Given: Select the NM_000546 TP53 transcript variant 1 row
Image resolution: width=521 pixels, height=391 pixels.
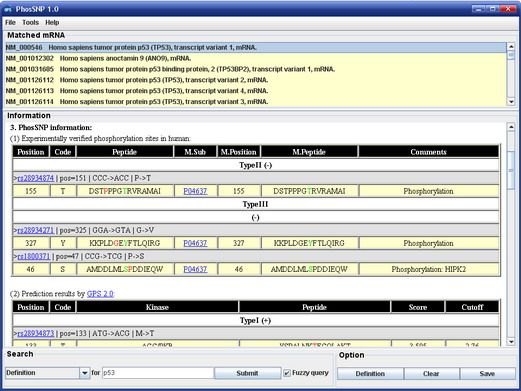Looking at the screenshot, I should tap(255, 48).
